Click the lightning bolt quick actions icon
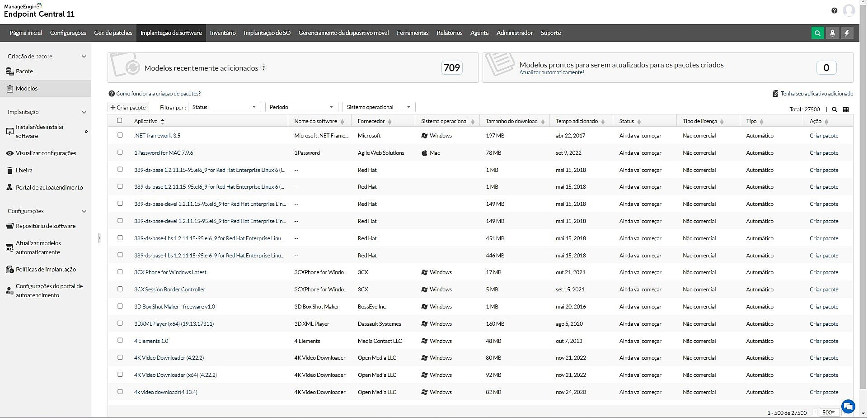868x418 pixels. (847, 33)
